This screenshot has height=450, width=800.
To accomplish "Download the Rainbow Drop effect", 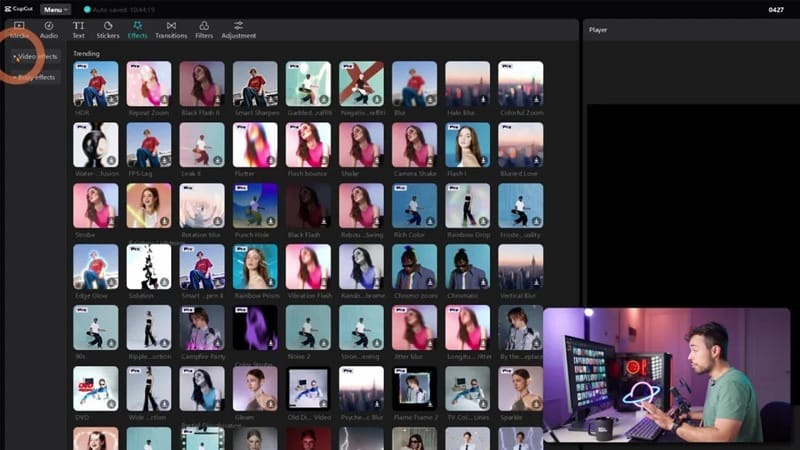I will tap(483, 221).
